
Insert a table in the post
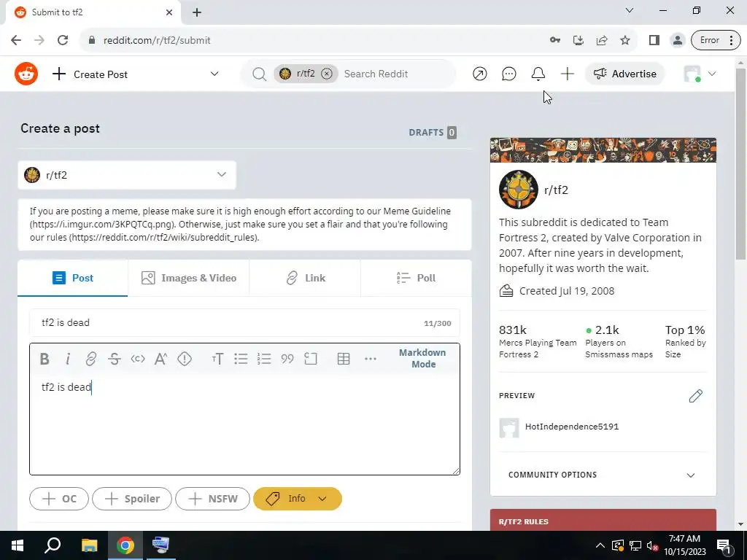(344, 359)
